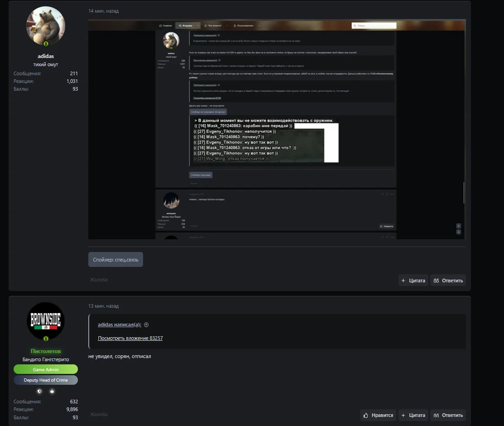Open Пистолетов profile name link
Screen dimensions: 504x426
[46, 351]
